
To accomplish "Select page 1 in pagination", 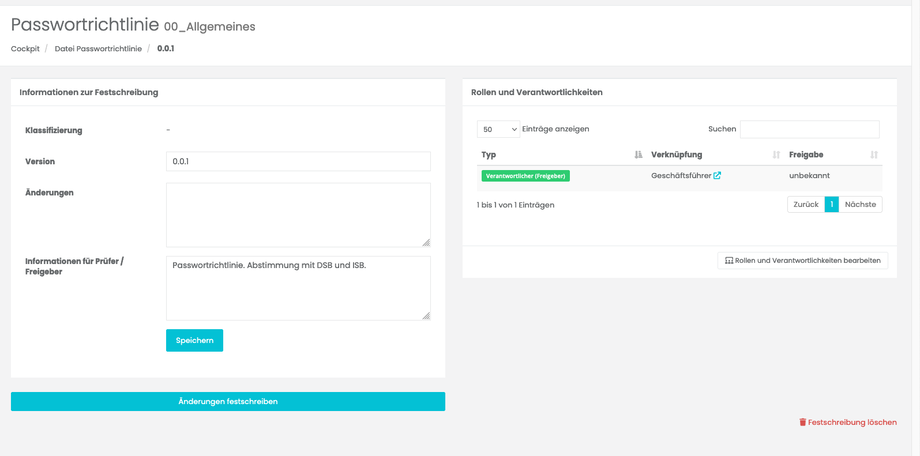I will (831, 205).
